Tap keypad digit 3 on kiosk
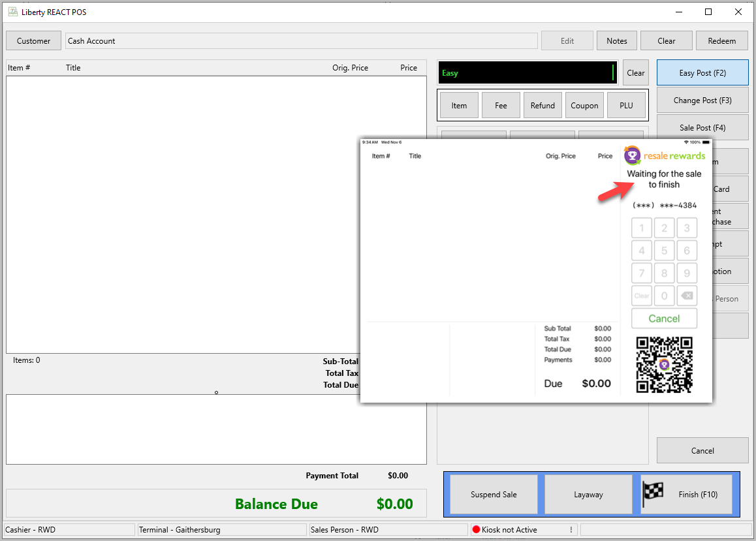The image size is (756, 541). coord(687,228)
